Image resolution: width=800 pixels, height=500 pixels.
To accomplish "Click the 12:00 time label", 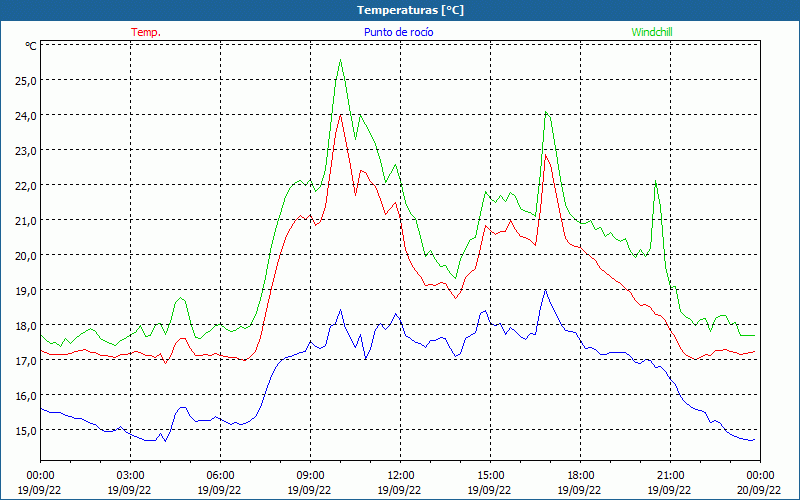I will pos(401,476).
